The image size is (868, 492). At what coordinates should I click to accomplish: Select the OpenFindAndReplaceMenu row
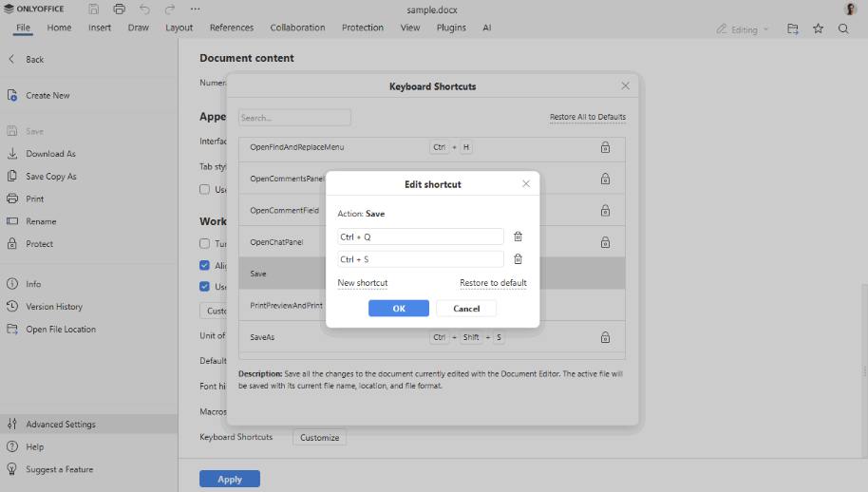tap(432, 147)
